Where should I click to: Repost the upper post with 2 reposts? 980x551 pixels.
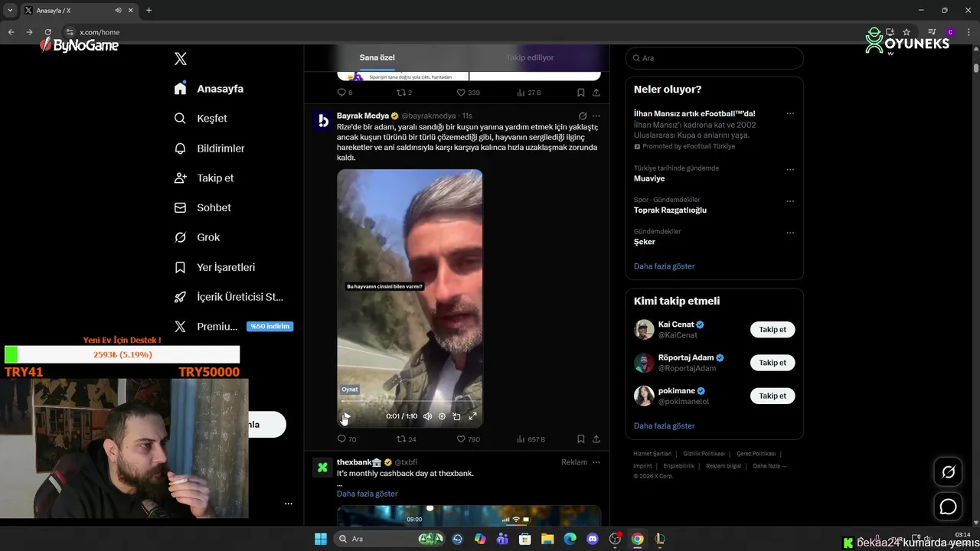(x=404, y=93)
